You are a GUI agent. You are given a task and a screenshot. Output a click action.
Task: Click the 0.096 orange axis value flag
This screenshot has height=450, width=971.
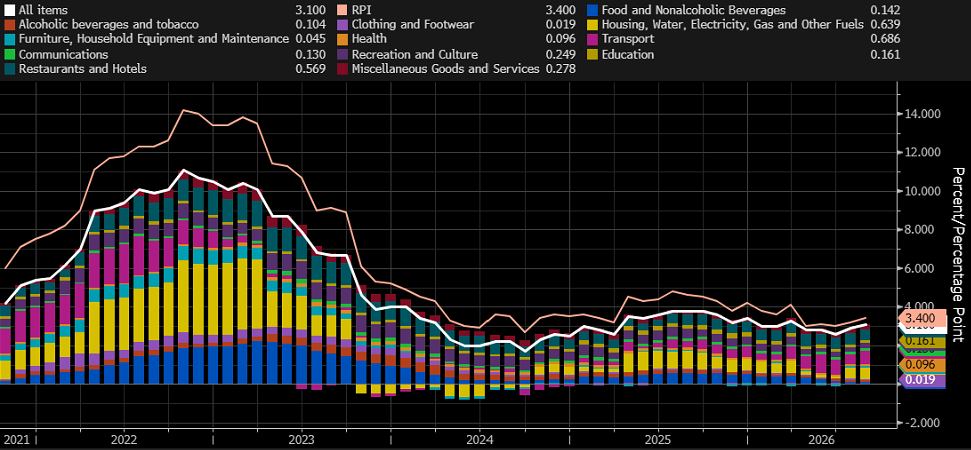[x=921, y=365]
